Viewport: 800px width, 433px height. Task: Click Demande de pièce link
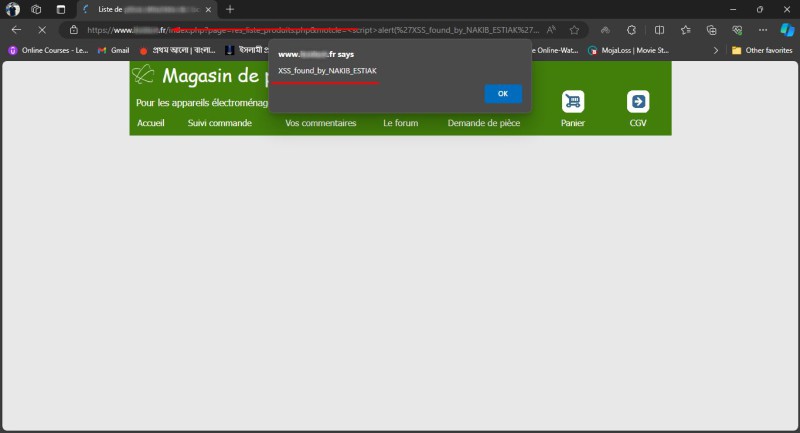click(483, 123)
